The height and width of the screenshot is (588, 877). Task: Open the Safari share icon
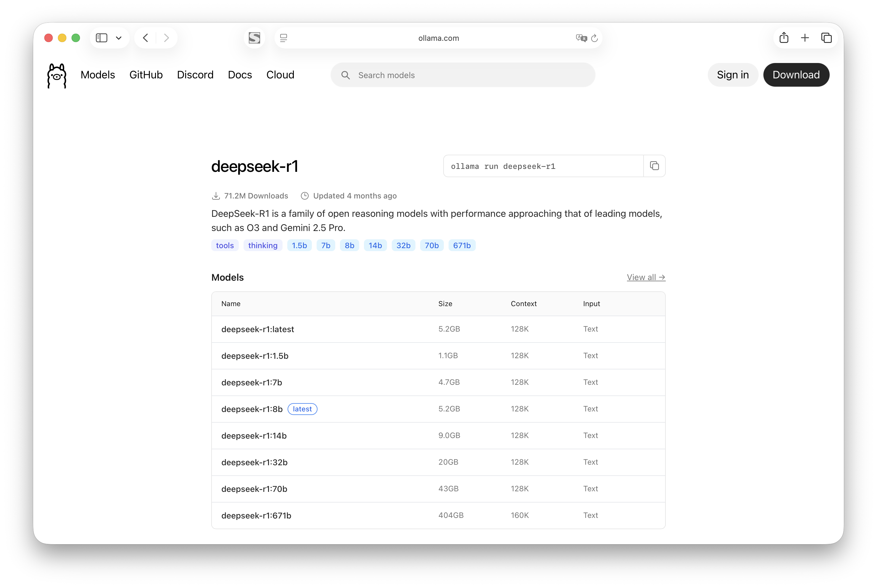click(784, 38)
